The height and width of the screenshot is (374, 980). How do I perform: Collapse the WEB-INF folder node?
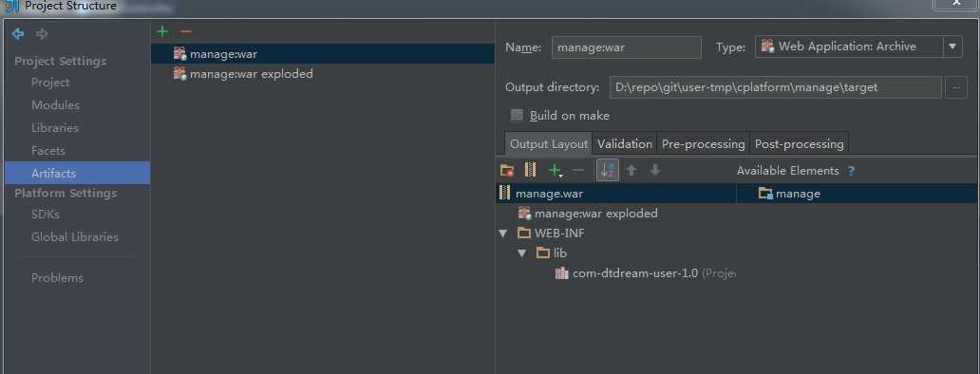[503, 233]
